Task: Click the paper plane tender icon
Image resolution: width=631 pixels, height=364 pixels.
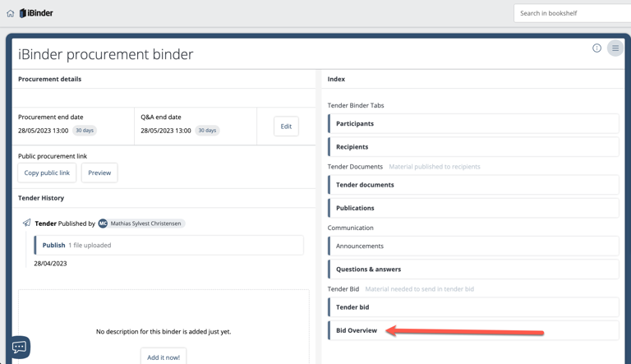Action: tap(26, 223)
